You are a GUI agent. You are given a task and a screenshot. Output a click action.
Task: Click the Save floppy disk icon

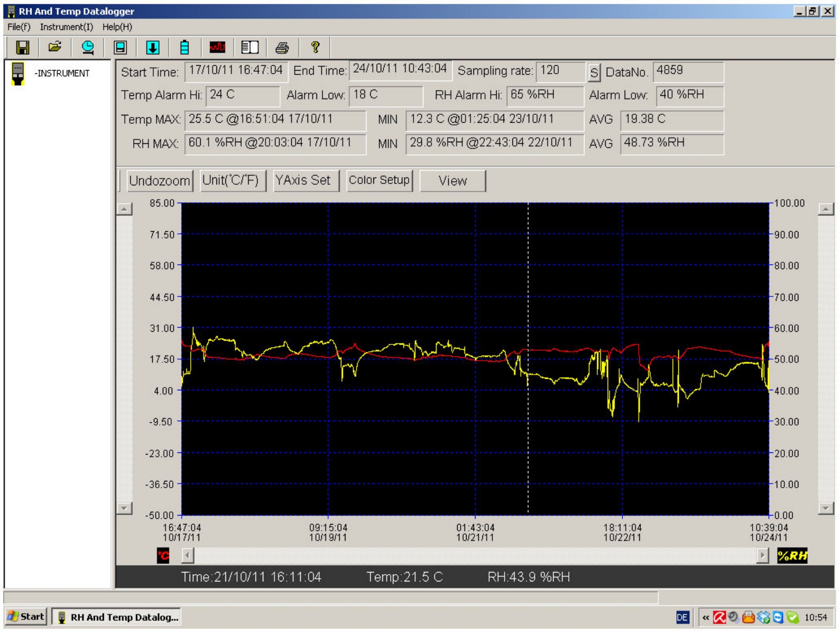pyautogui.click(x=22, y=48)
